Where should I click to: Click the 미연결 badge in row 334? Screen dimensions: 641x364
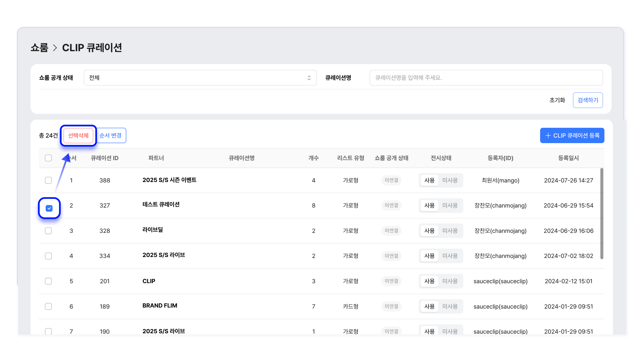tap(391, 256)
